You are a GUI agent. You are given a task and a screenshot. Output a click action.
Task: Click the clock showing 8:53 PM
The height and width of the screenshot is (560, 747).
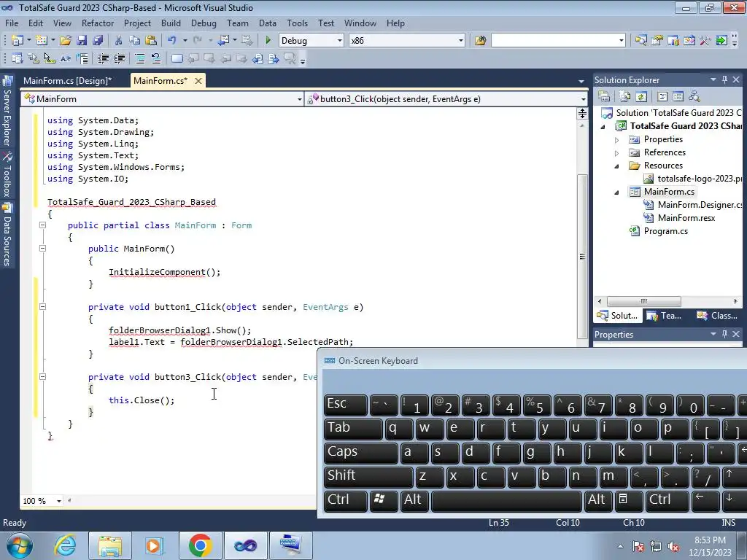(x=710, y=540)
